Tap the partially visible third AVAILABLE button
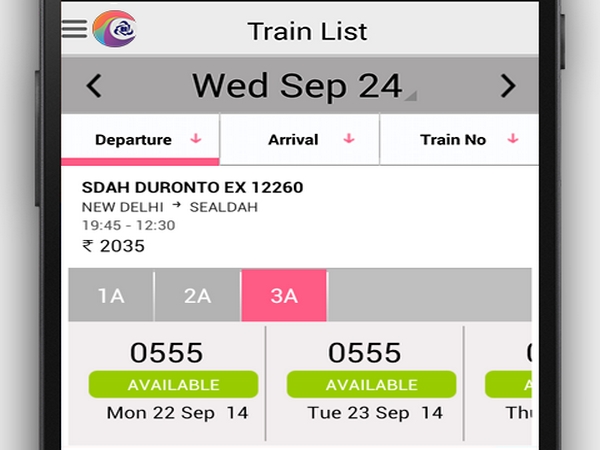The width and height of the screenshot is (600, 450). [x=509, y=385]
